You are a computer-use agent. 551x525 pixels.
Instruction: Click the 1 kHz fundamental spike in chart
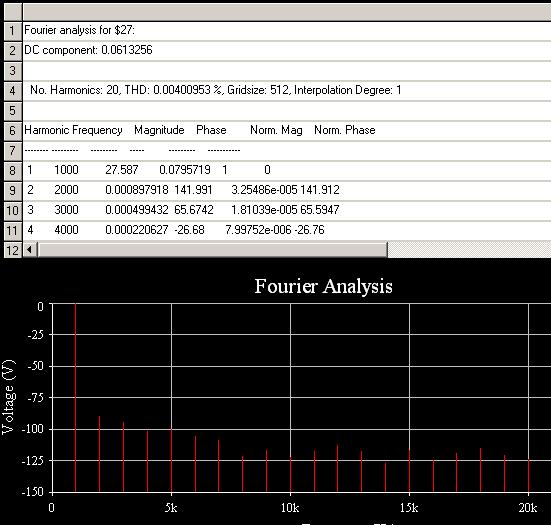click(75, 397)
